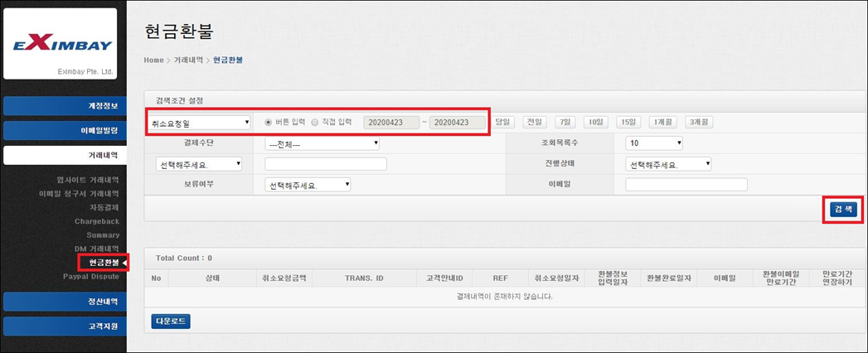Select the 직접 입력 radio button
The height and width of the screenshot is (353, 868).
pos(314,123)
